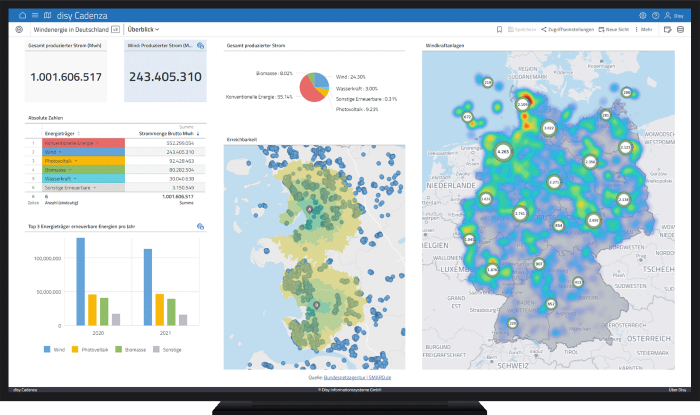
Task: Open the Mehr options menu
Action: click(x=643, y=29)
